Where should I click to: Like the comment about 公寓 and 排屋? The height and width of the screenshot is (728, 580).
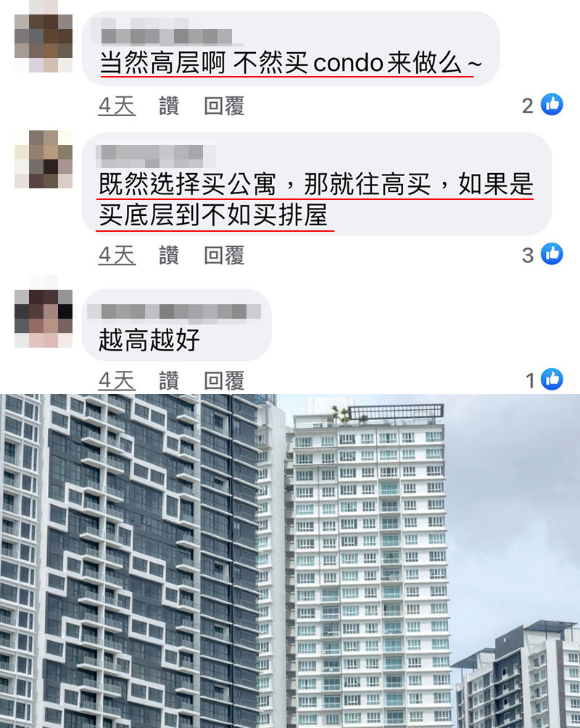coord(169,256)
